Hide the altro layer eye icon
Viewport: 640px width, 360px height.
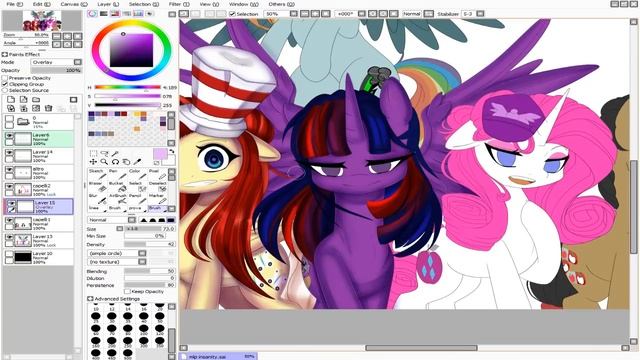[9, 169]
